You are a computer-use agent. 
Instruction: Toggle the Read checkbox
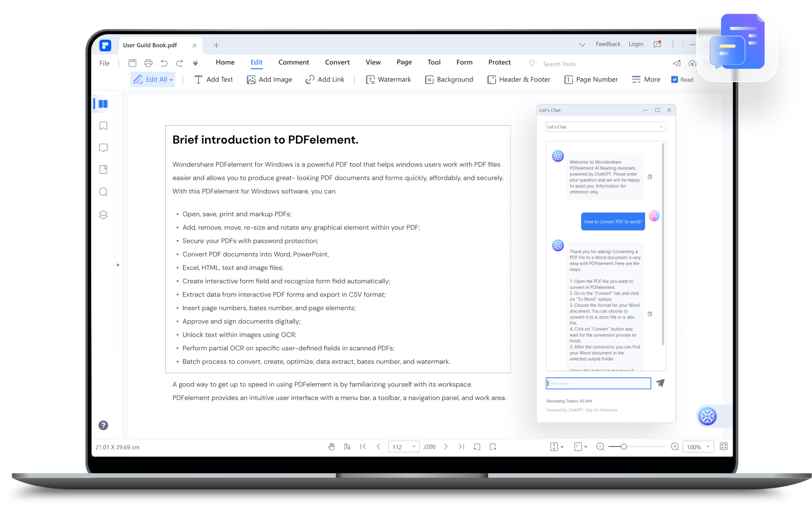[x=675, y=80]
